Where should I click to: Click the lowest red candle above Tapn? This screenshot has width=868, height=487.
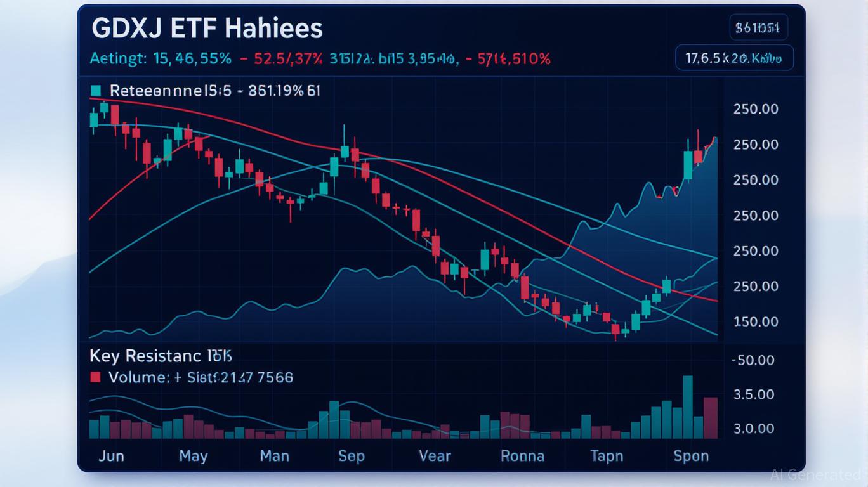[614, 330]
